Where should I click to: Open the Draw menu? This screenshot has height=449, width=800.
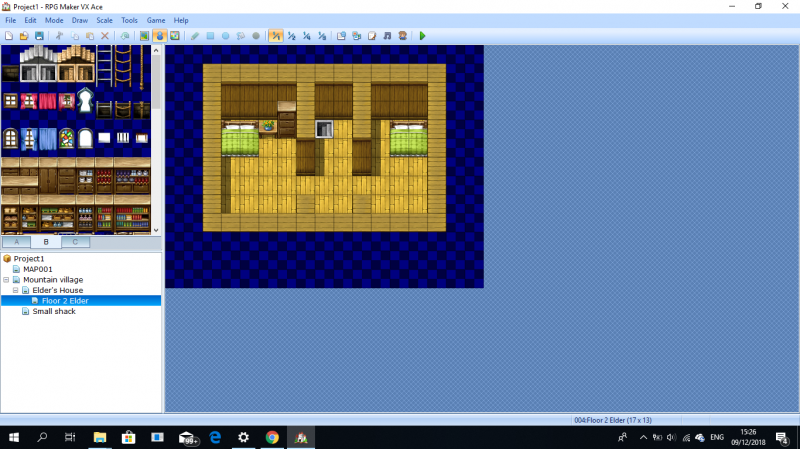pyautogui.click(x=80, y=20)
